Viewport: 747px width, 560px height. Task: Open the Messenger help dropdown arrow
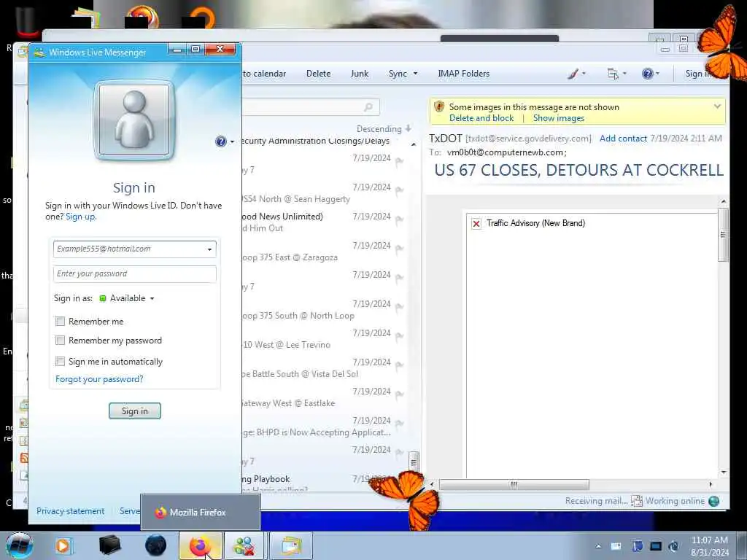(x=232, y=141)
